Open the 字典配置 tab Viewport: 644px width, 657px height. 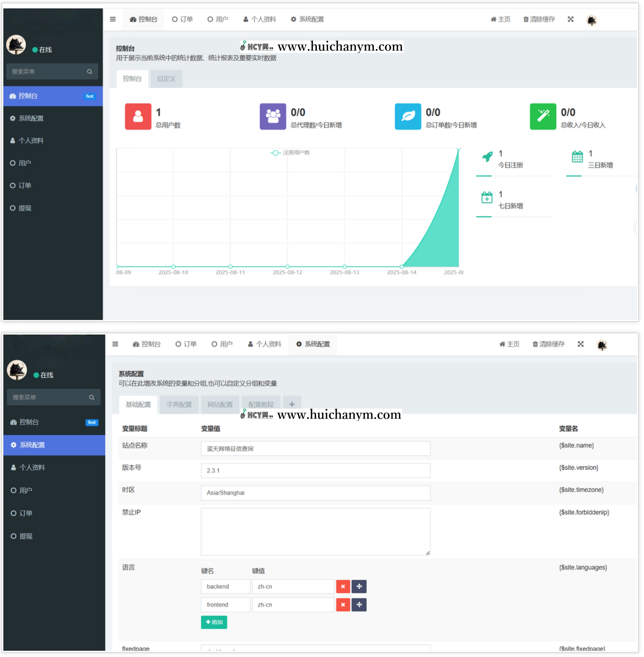(x=179, y=404)
